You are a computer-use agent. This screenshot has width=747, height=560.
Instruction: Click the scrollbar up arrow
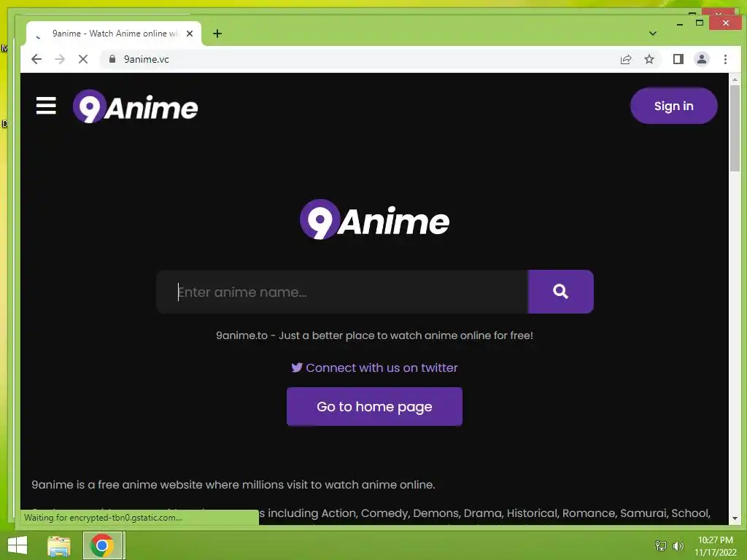pos(735,79)
